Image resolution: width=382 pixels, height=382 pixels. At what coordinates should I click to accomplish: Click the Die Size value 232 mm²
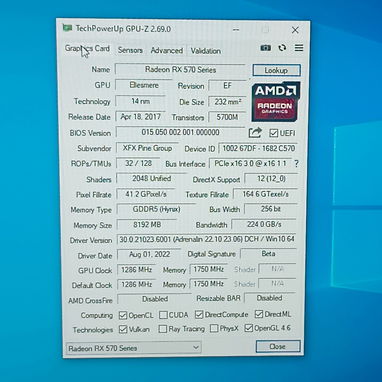click(x=227, y=102)
